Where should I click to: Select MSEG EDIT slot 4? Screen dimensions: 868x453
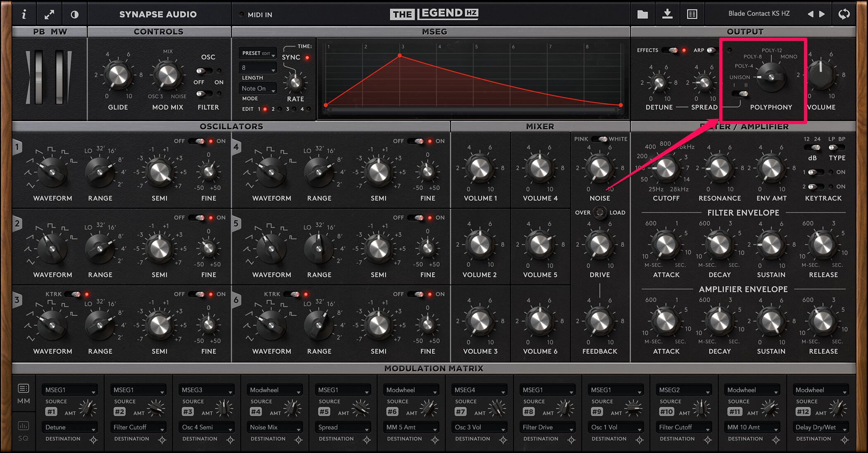309,109
